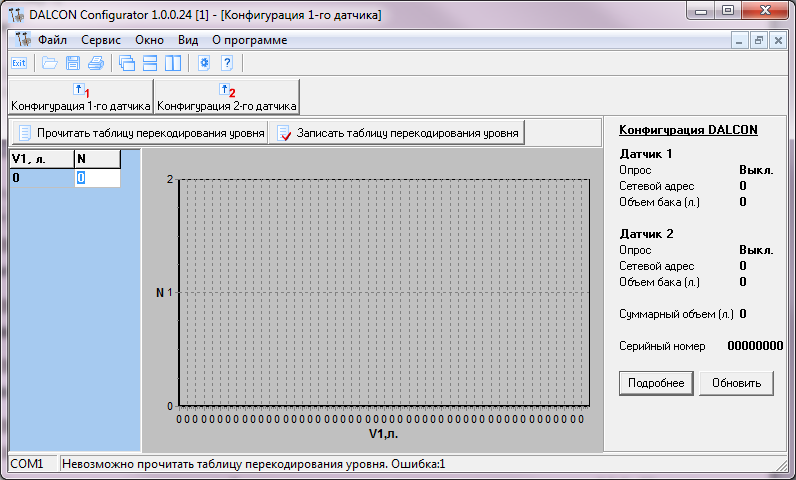Select the V1, л. cell with value 0
Viewport: 796px width, 480px height.
[x=42, y=178]
